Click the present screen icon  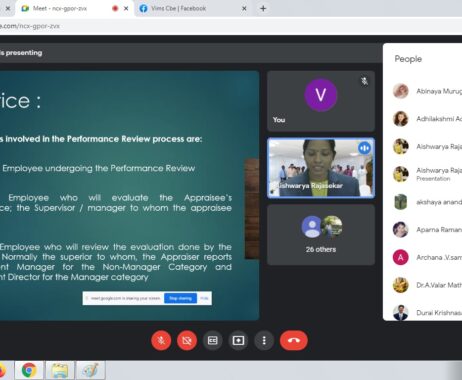pyautogui.click(x=238, y=340)
